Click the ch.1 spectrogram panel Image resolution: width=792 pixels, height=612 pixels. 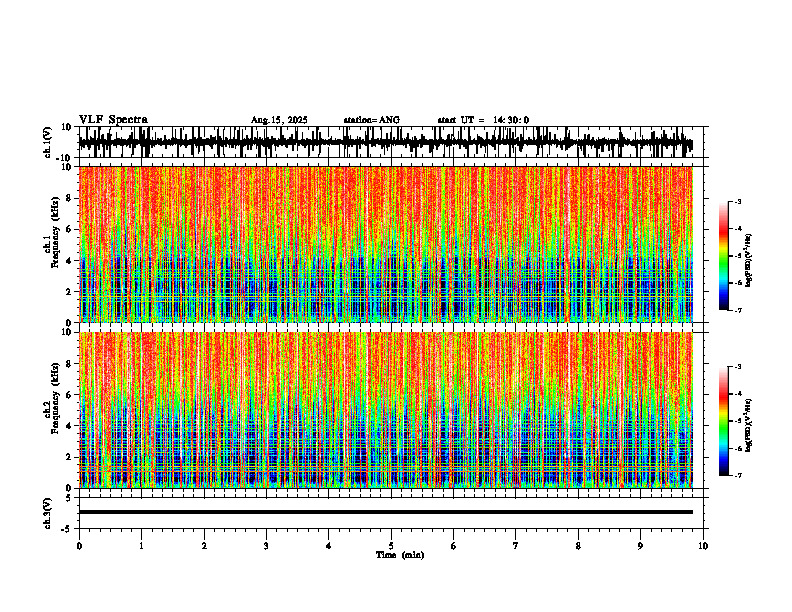pos(386,244)
